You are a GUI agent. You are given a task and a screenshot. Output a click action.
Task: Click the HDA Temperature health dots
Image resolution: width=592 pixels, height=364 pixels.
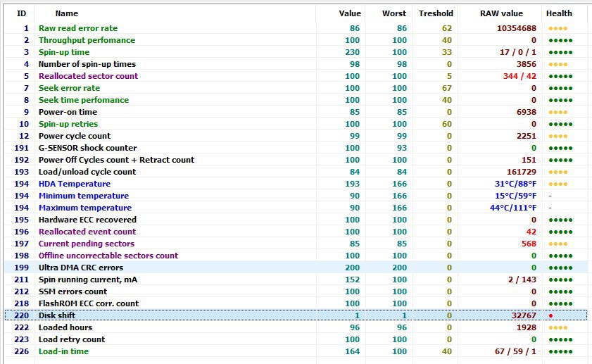tap(558, 184)
